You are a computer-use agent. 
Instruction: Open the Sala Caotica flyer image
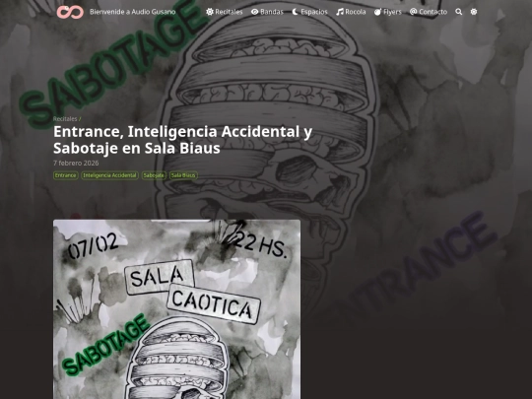(x=176, y=309)
